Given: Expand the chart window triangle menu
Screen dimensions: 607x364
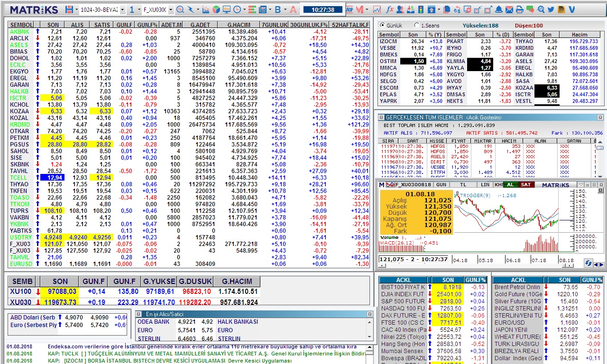Looking at the screenshot, I should 581,184.
